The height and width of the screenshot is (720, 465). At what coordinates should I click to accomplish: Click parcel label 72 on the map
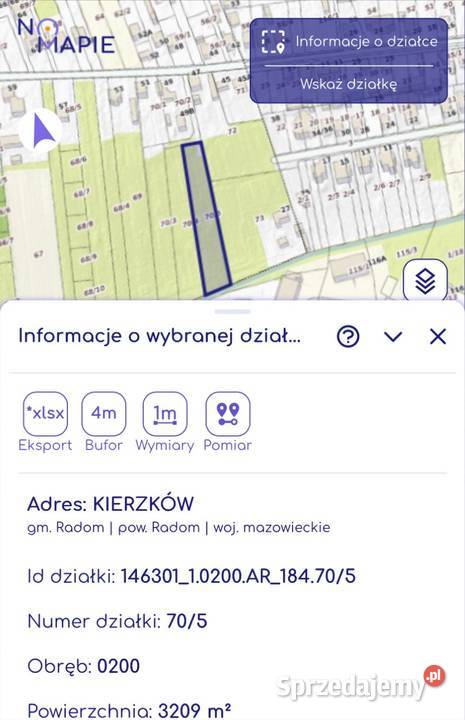[x=232, y=131]
